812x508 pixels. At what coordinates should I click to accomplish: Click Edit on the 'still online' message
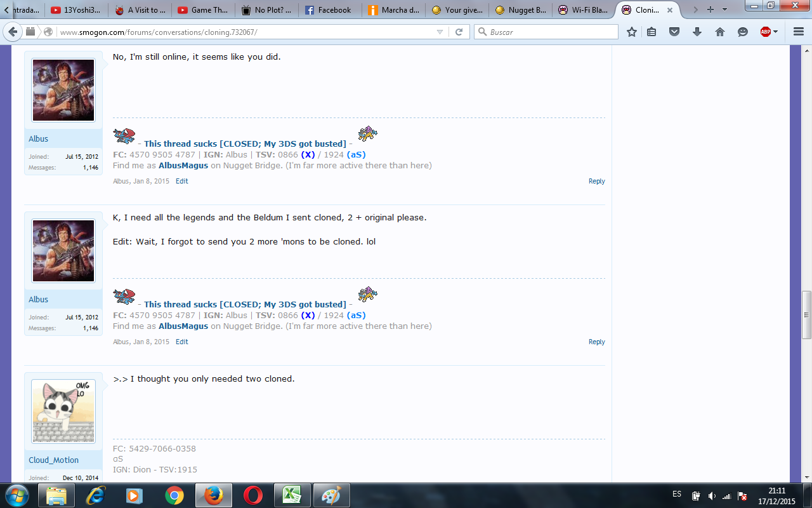point(181,181)
